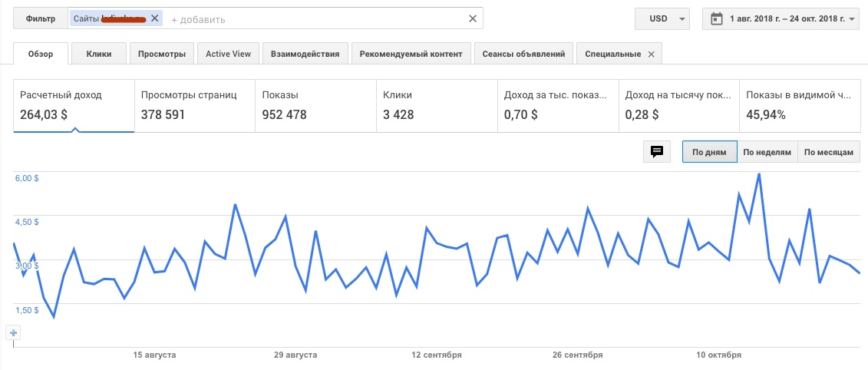The width and height of the screenshot is (868, 370).
Task: Clear the entire filter field
Action: (x=472, y=19)
